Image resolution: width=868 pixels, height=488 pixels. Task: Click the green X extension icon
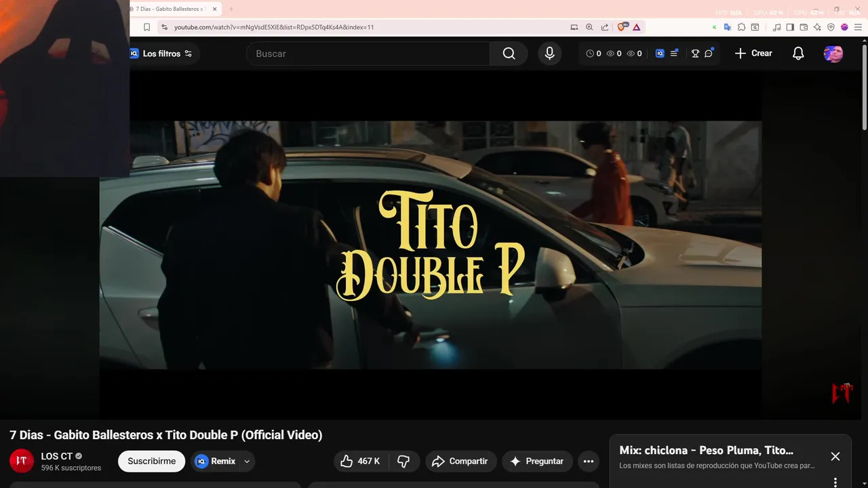(714, 27)
